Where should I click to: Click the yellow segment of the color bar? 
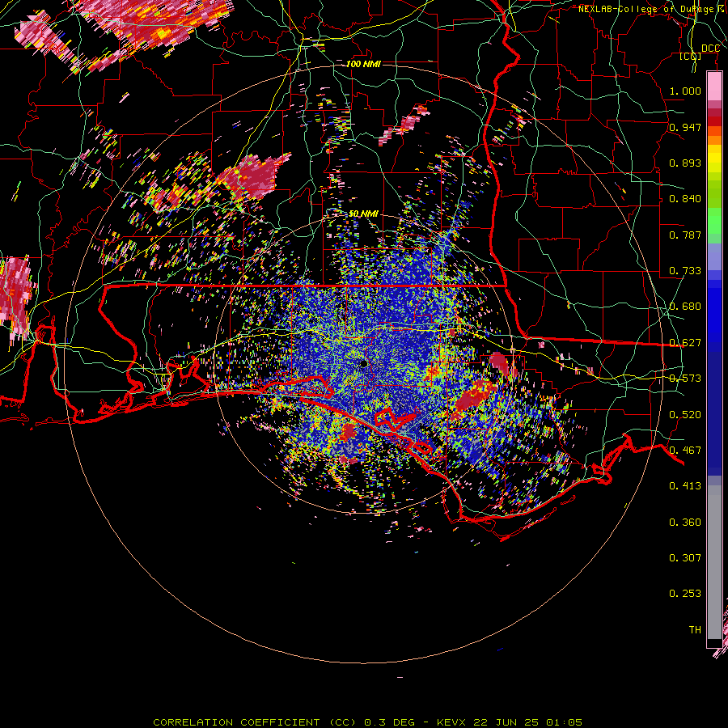(714, 160)
